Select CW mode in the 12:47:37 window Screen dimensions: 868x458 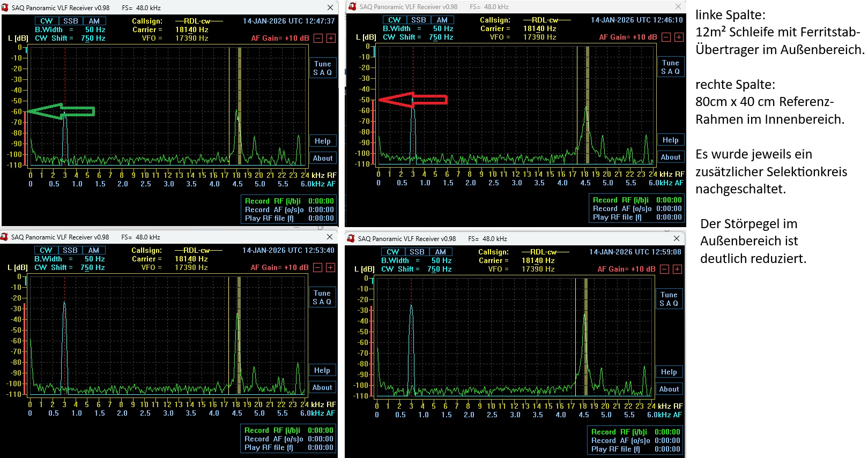[47, 21]
